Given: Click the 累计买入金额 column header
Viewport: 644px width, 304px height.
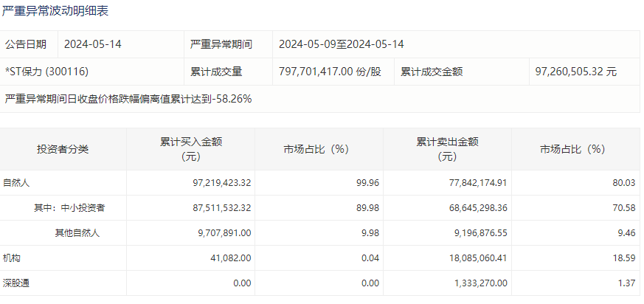Looking at the screenshot, I should [191, 149].
